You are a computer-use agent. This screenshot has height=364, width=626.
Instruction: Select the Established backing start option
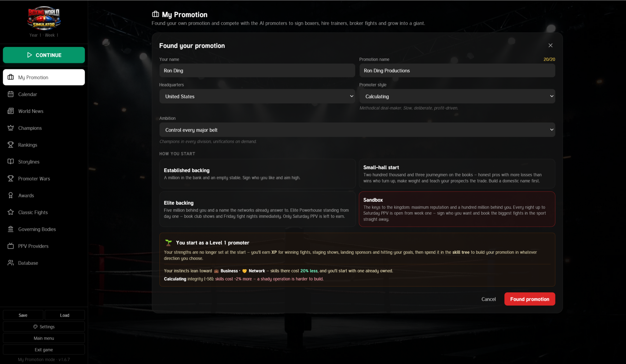257,173
